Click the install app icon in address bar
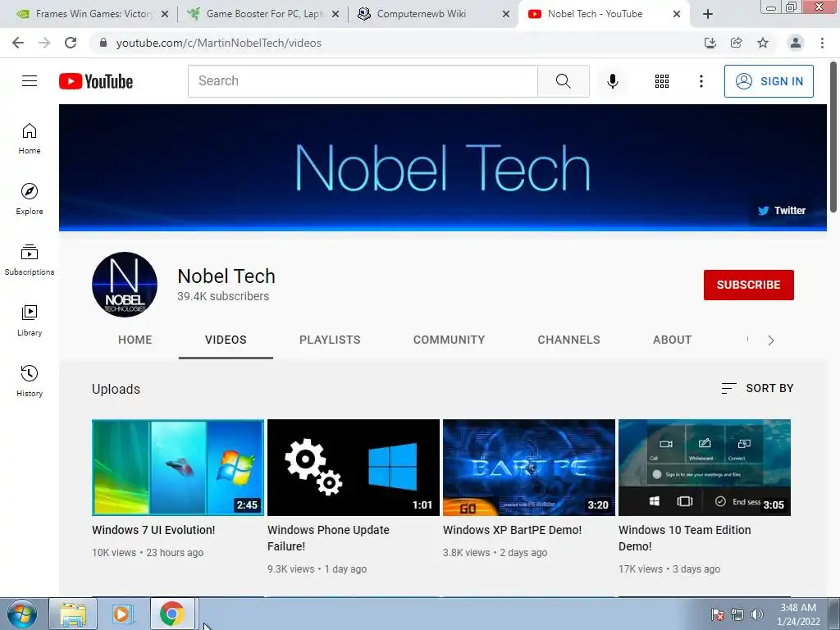Screen dimensions: 840x630 pyautogui.click(x=710, y=43)
